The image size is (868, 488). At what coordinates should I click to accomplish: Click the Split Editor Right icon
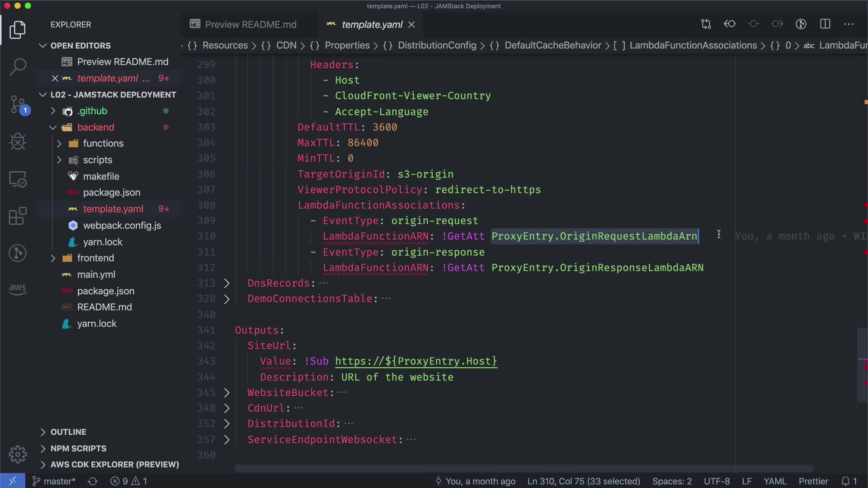point(825,24)
